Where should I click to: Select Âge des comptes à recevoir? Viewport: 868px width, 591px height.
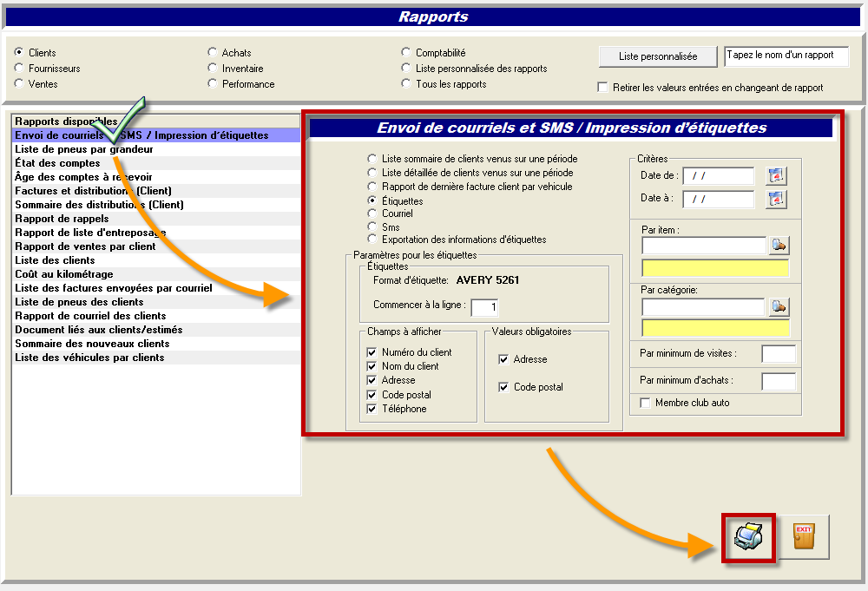pyautogui.click(x=156, y=177)
